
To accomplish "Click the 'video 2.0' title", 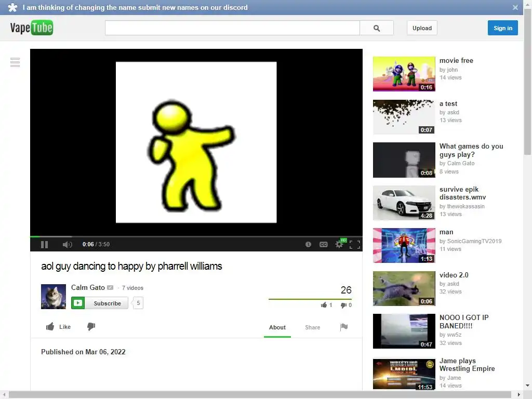I will [x=454, y=275].
